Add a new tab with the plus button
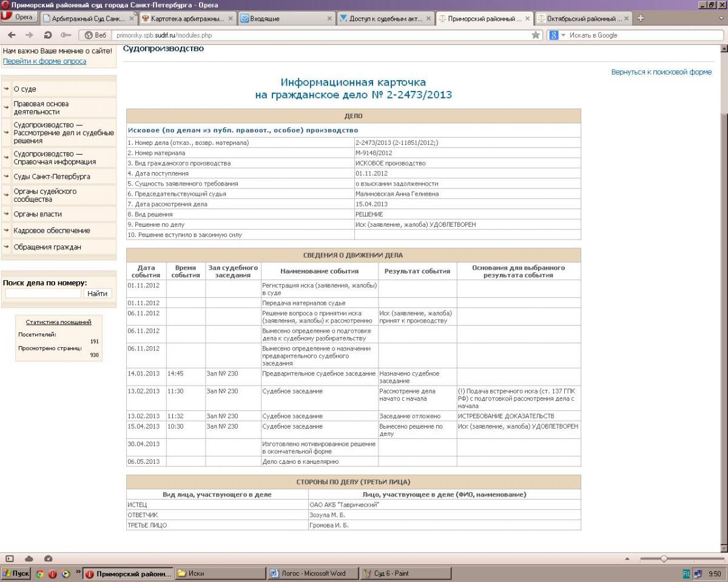728x582 pixels. coord(639,18)
